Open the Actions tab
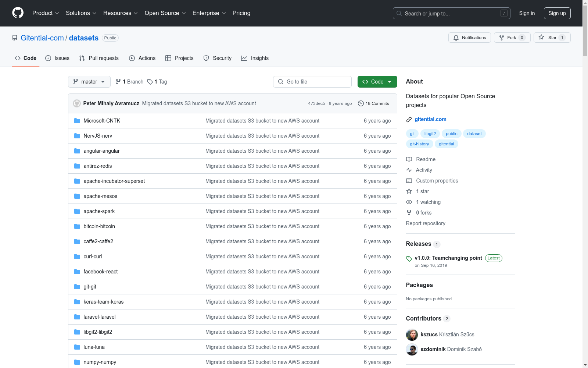 coord(142,58)
